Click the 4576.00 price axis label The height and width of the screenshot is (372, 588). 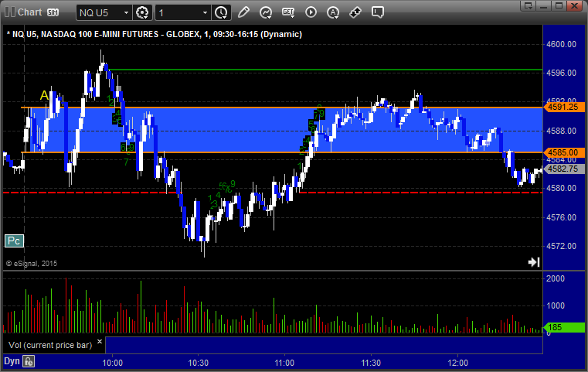click(x=562, y=217)
